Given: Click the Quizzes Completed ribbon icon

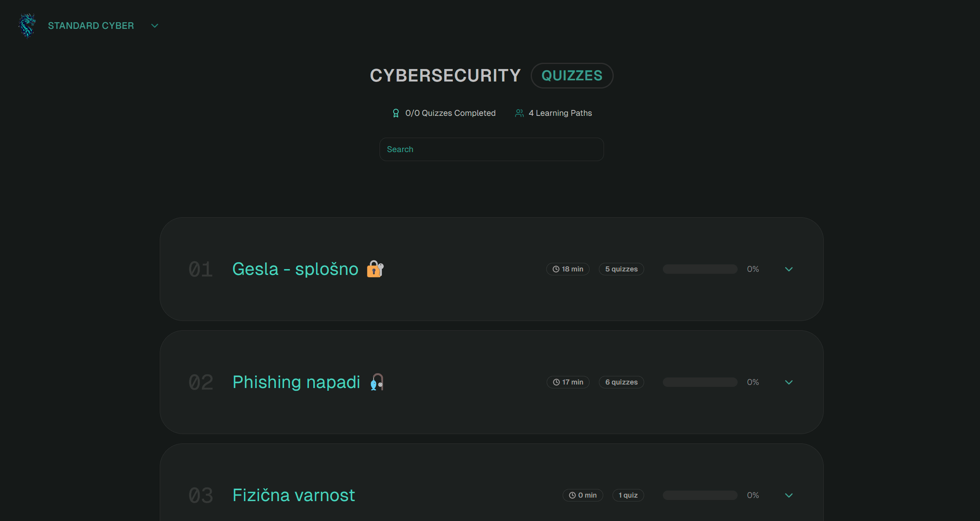Looking at the screenshot, I should click(396, 113).
